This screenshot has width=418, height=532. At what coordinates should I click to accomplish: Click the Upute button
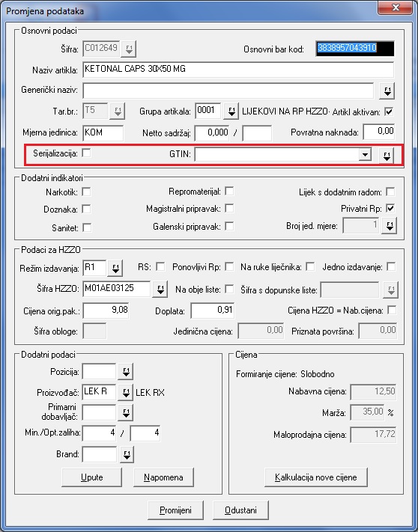coord(91,477)
